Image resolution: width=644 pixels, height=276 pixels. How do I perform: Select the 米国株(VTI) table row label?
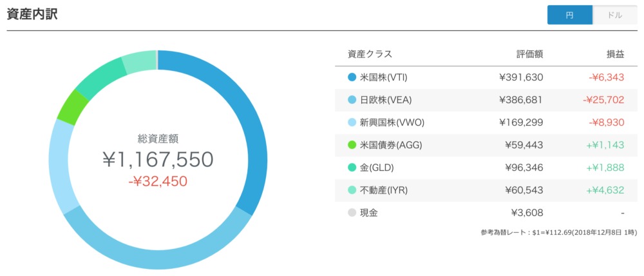point(383,77)
